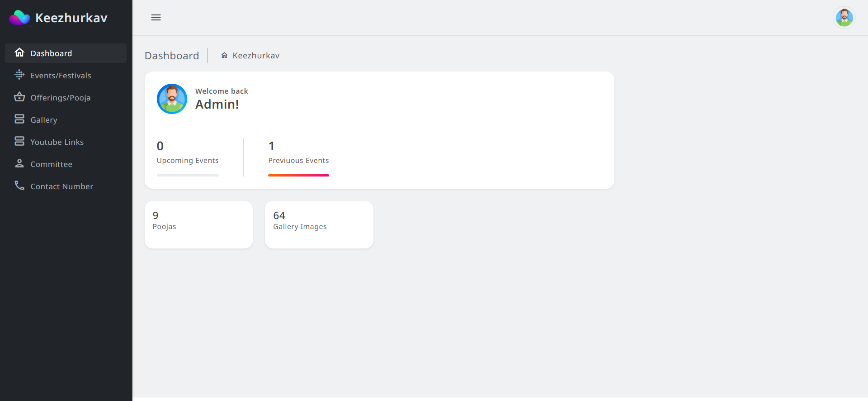Click the Keezhurkav cloud logo icon

(19, 18)
